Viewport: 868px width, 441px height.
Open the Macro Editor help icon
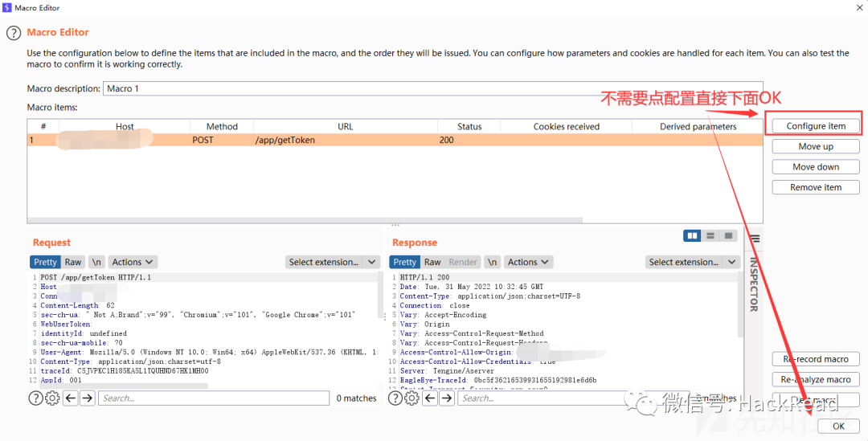(x=14, y=33)
